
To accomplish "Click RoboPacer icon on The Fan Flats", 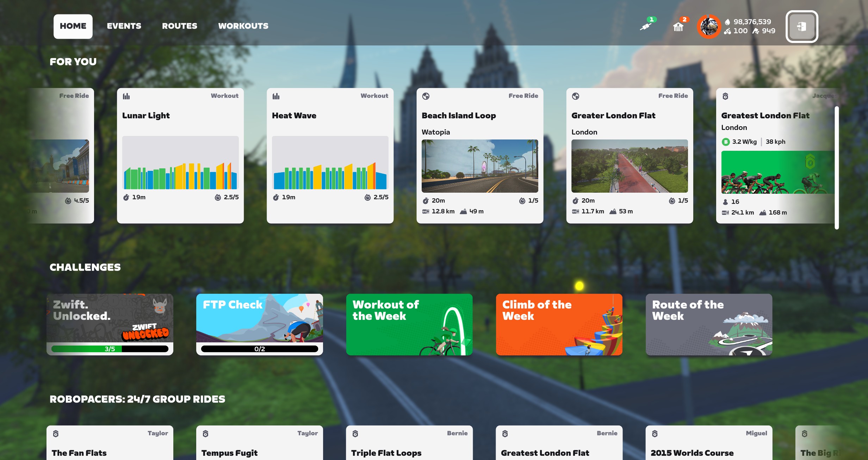I will coord(56,434).
